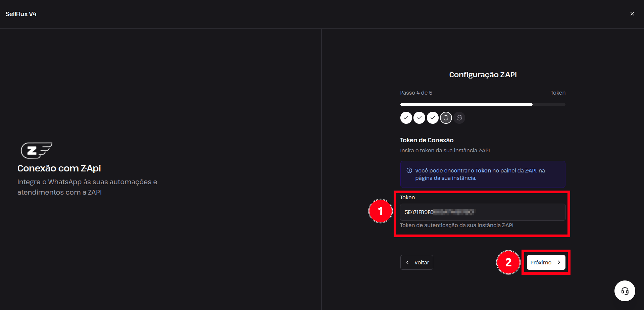Click the setup progress bar
This screenshot has width=644, height=310.
click(483, 105)
